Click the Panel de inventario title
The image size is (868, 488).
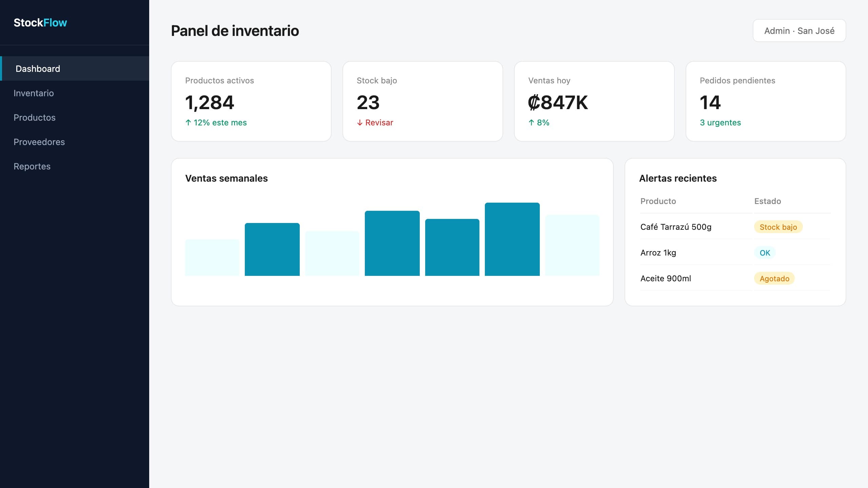pyautogui.click(x=235, y=30)
